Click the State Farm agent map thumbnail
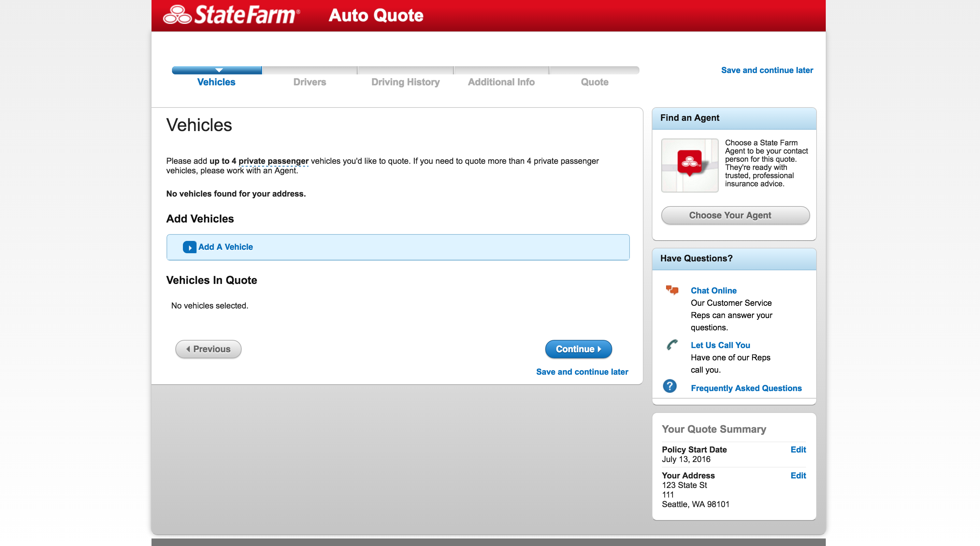This screenshot has height=546, width=980. pyautogui.click(x=690, y=166)
